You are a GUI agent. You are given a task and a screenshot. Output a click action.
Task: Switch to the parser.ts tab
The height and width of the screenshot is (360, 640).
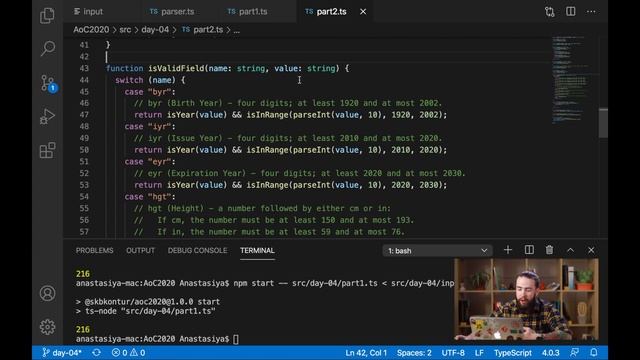[x=172, y=12]
